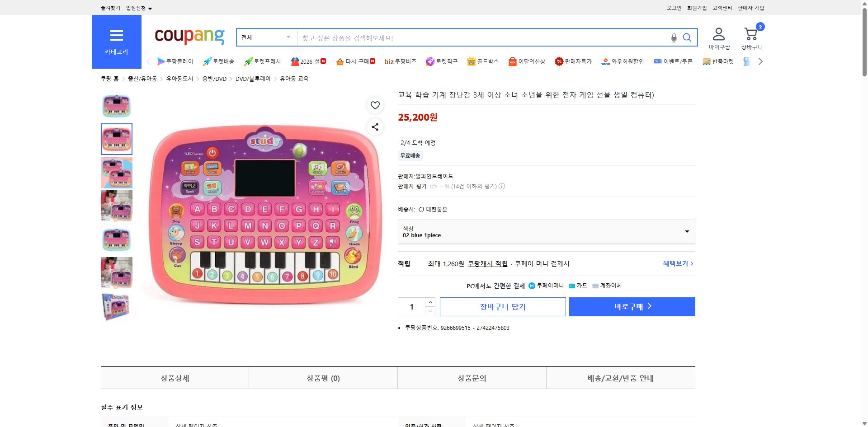Click the search magnifier icon
The image size is (868, 427).
(x=687, y=38)
